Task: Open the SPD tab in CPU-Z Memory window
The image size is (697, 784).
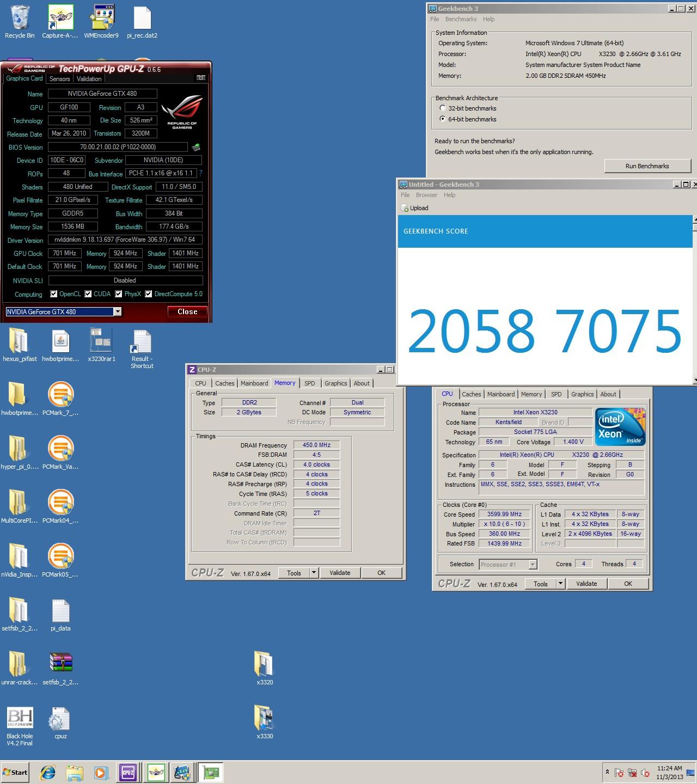Action: click(310, 383)
